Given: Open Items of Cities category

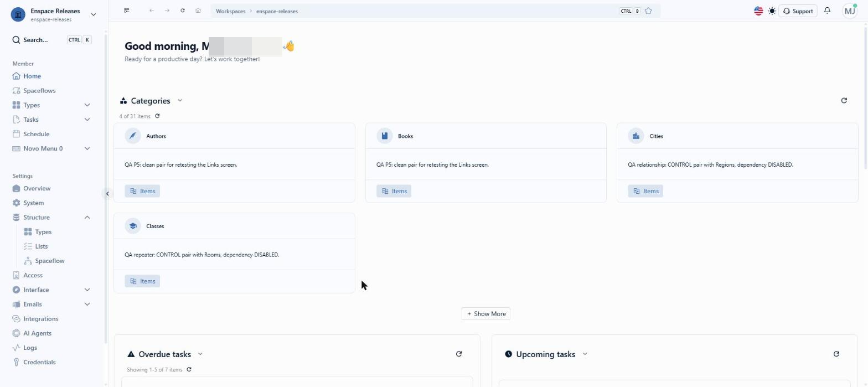Looking at the screenshot, I should pos(645,191).
